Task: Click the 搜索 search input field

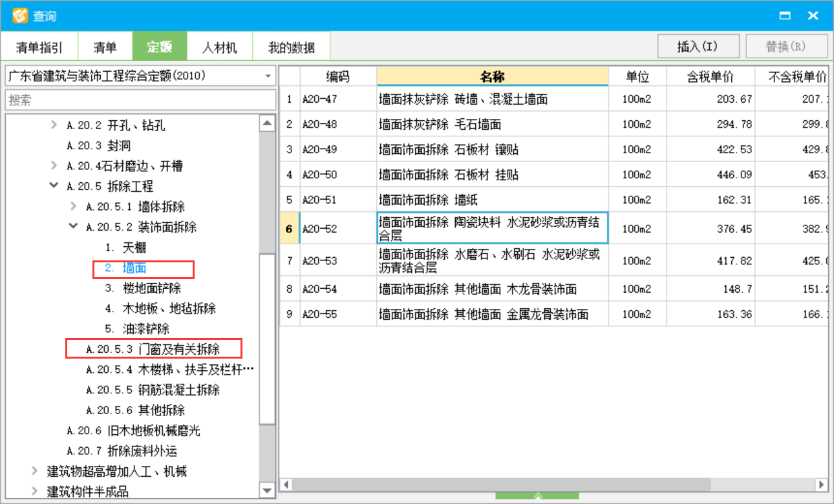Action: [x=140, y=100]
